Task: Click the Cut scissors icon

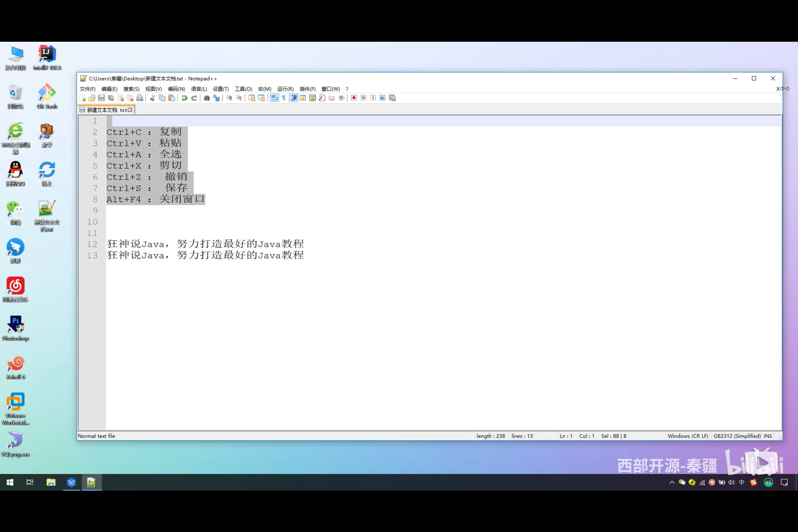Action: (152, 98)
